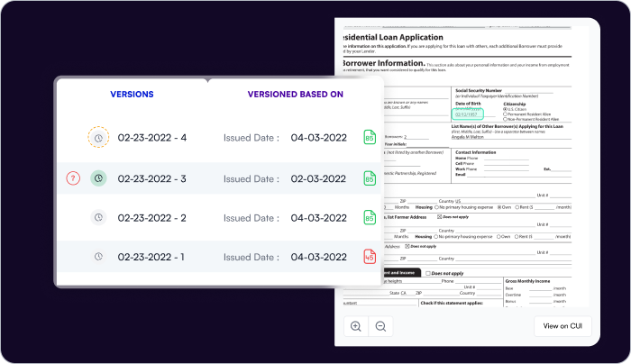Check the Does not apply box beside Former Address
This screenshot has height=364, width=631.
(x=440, y=217)
